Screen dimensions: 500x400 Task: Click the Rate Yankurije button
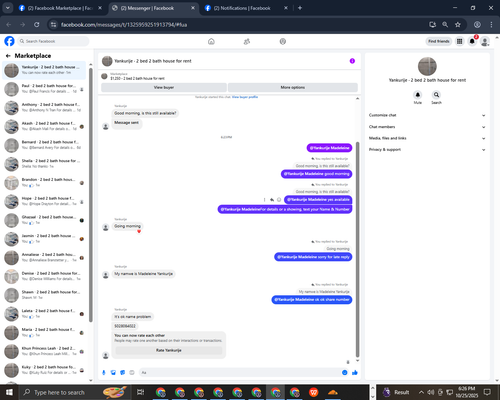(169, 350)
